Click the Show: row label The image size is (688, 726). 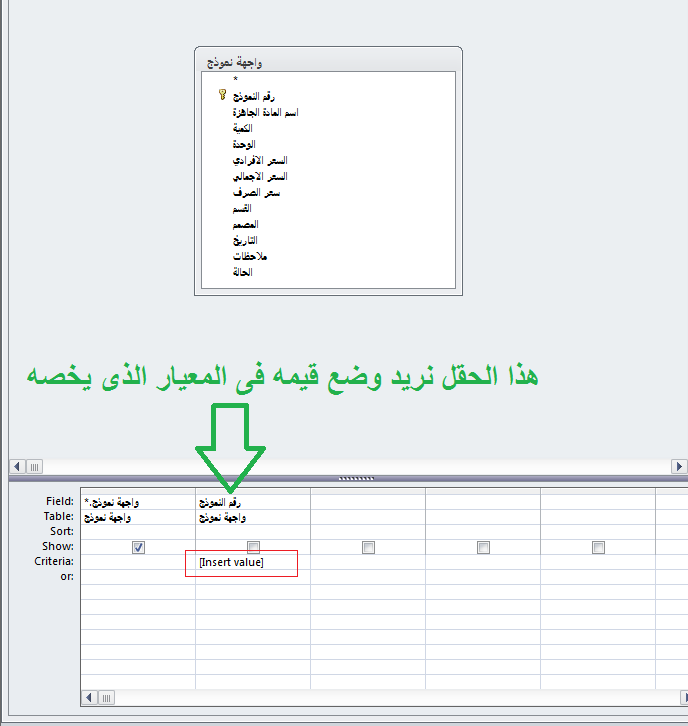[x=58, y=546]
